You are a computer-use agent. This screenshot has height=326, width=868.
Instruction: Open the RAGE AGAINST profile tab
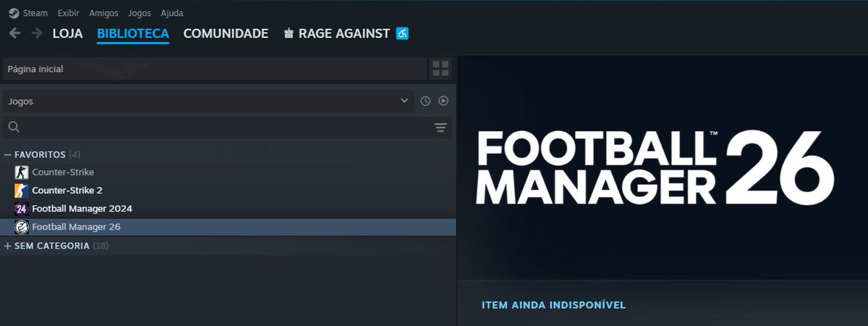coord(337,33)
